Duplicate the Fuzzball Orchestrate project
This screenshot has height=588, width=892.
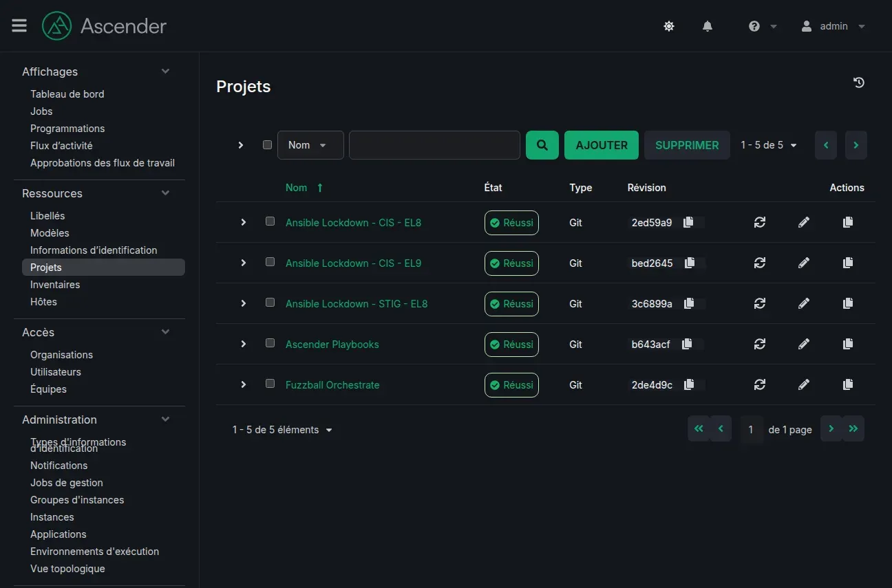[848, 384]
